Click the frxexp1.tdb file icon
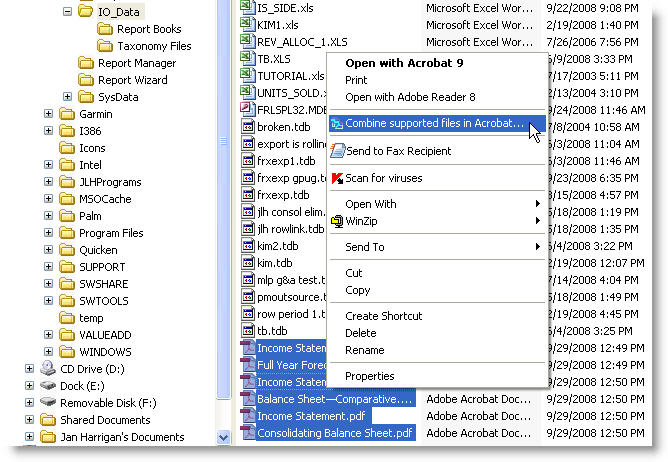Screen dimensions: 668x462 click(248, 161)
